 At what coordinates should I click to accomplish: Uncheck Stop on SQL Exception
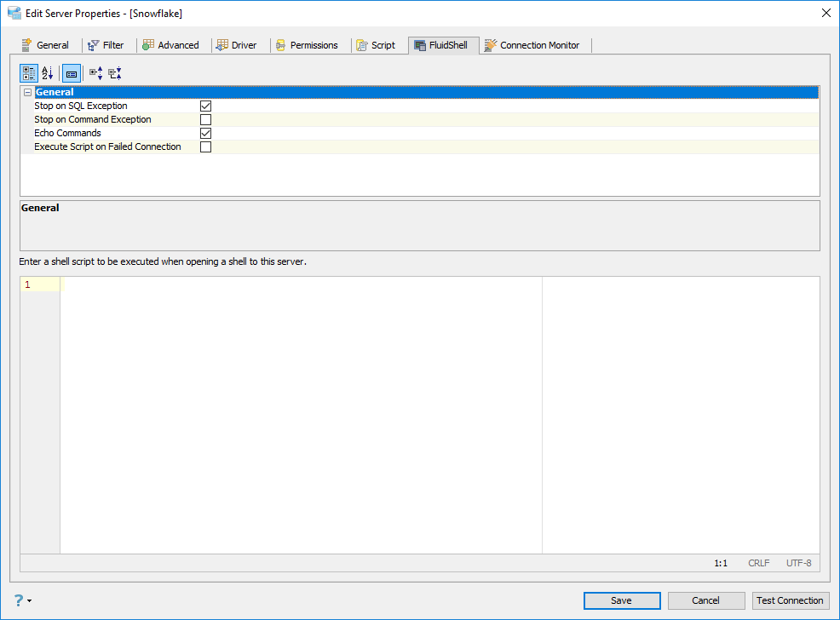click(x=205, y=106)
